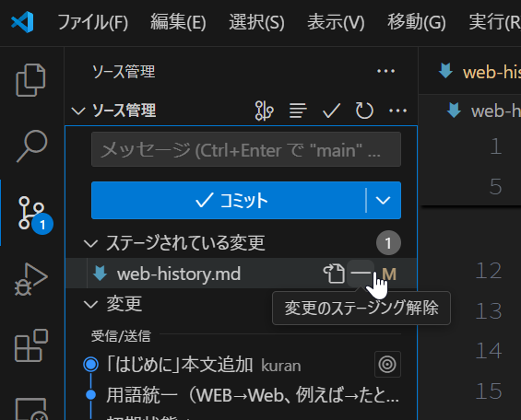The image size is (521, 420).
Task: Click the blue コミット button
Action: pos(229,201)
